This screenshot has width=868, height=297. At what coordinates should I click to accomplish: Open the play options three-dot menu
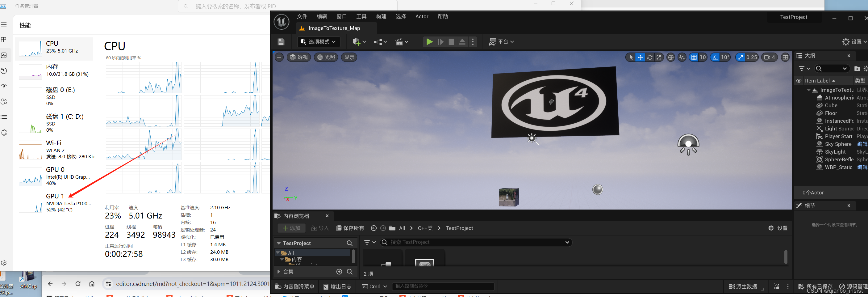click(x=473, y=42)
